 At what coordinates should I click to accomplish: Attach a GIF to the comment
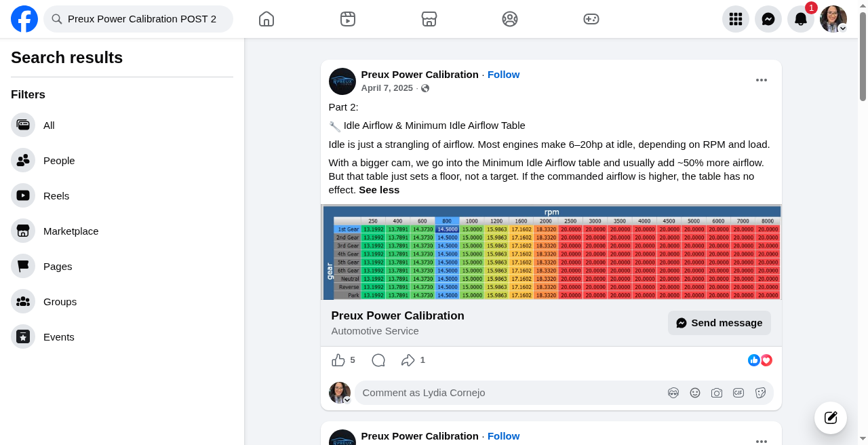pos(738,393)
